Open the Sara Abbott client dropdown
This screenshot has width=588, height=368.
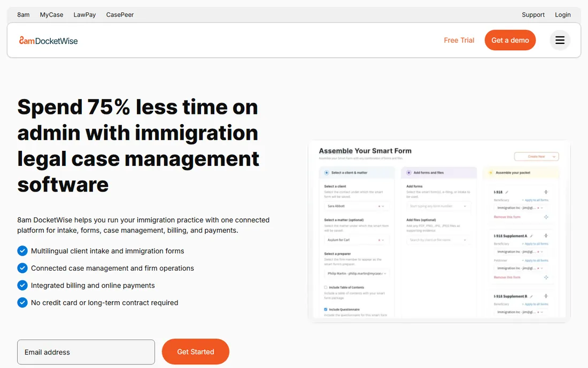[x=383, y=206]
